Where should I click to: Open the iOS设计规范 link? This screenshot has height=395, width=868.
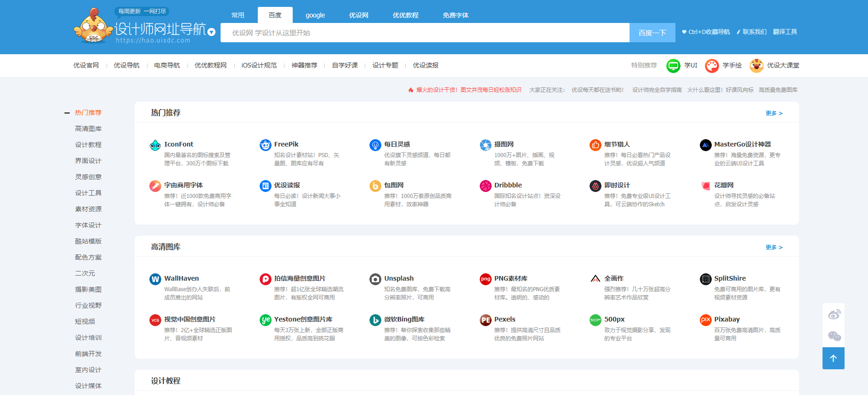click(x=259, y=66)
